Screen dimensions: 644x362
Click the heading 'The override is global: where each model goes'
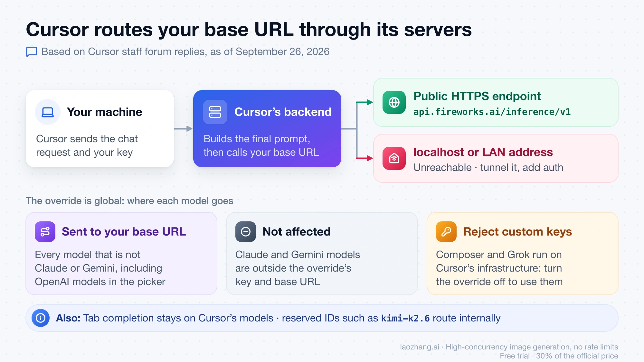(x=129, y=201)
